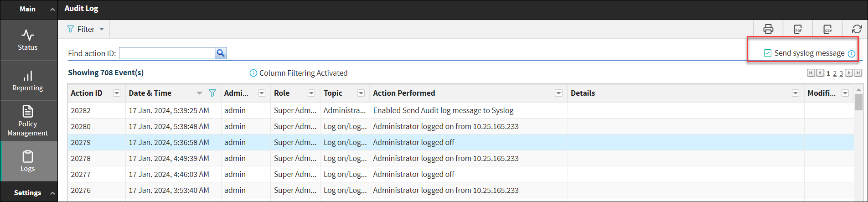Open Action Performed column dropdown menu

[558, 93]
